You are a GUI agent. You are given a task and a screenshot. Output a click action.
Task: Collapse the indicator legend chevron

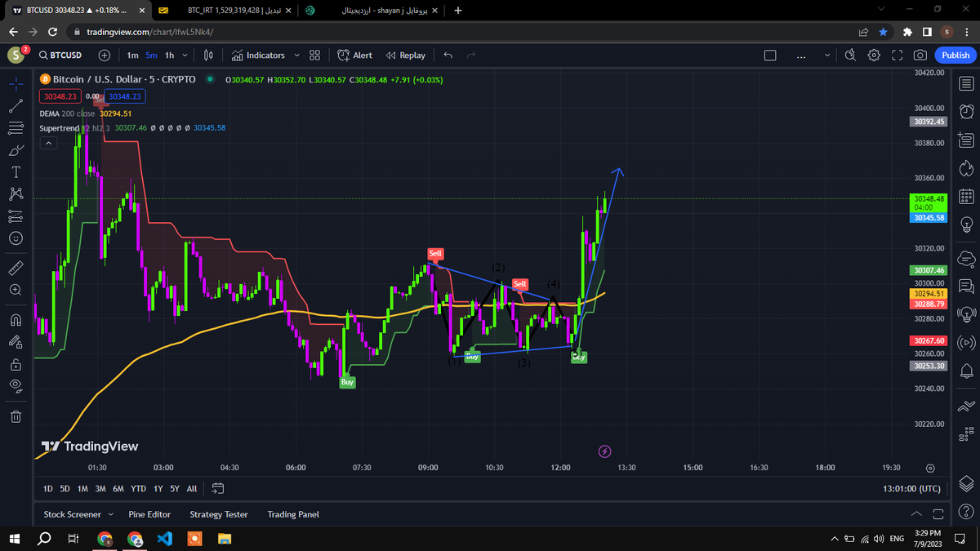click(48, 143)
